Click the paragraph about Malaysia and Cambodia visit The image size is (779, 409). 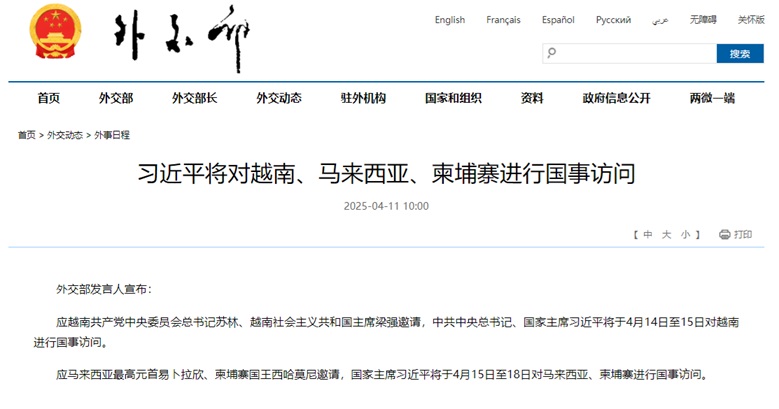[382, 374]
